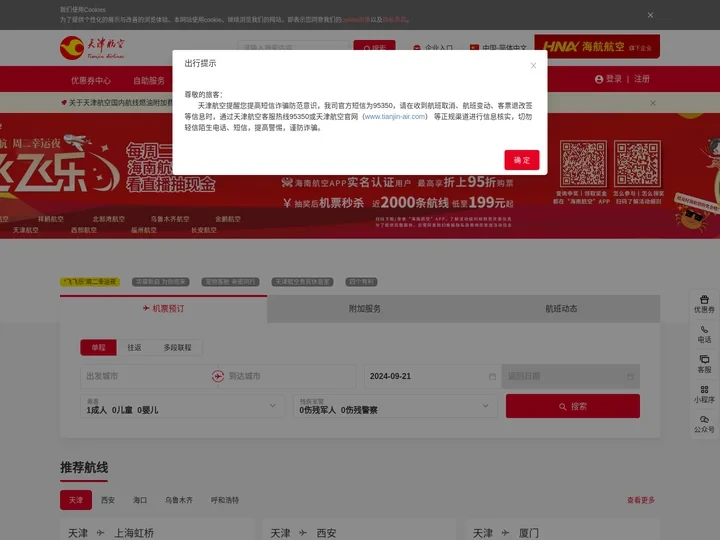Select the 呼和浩特 recommended routes tab
The width and height of the screenshot is (720, 540).
[x=225, y=500]
